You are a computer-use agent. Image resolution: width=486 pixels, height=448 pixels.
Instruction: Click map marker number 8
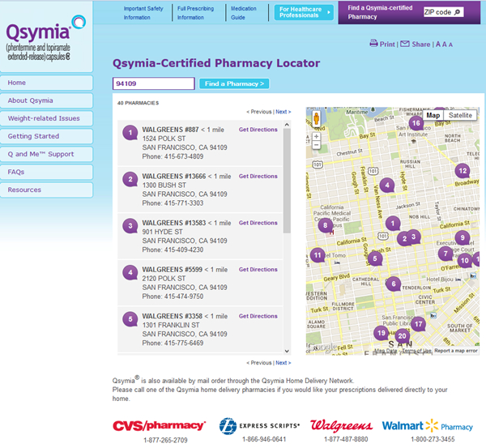pyautogui.click(x=325, y=226)
